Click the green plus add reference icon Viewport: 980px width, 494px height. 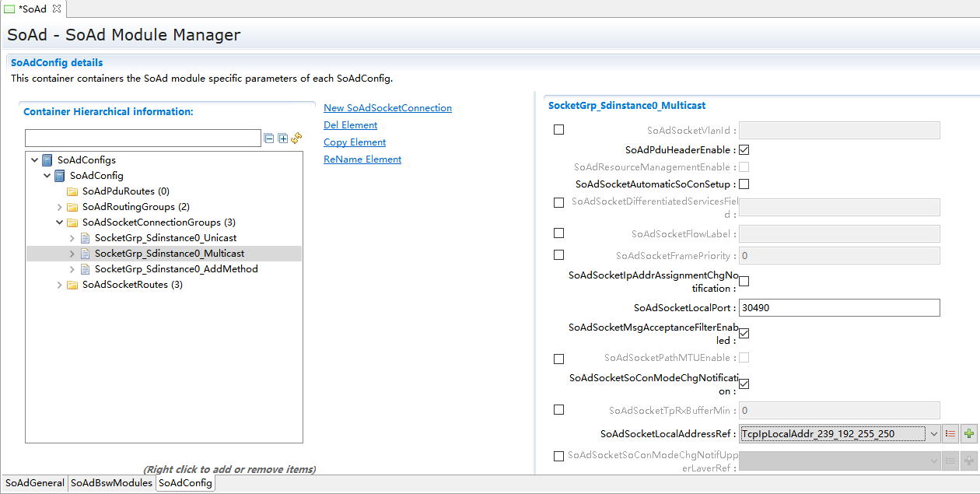[x=968, y=434]
